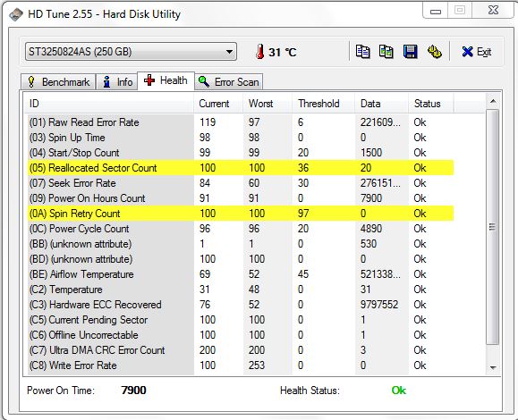
Task: Switch to the Info tab
Action: [117, 82]
